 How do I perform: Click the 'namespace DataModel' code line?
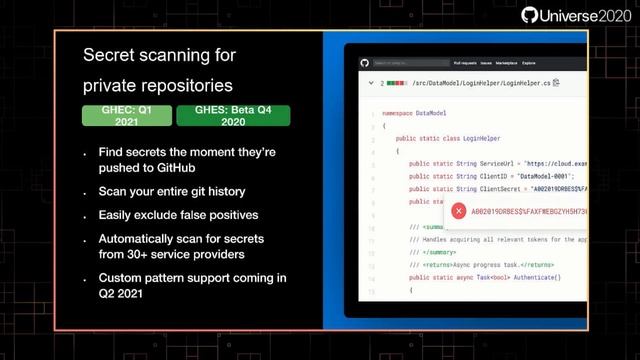414,113
